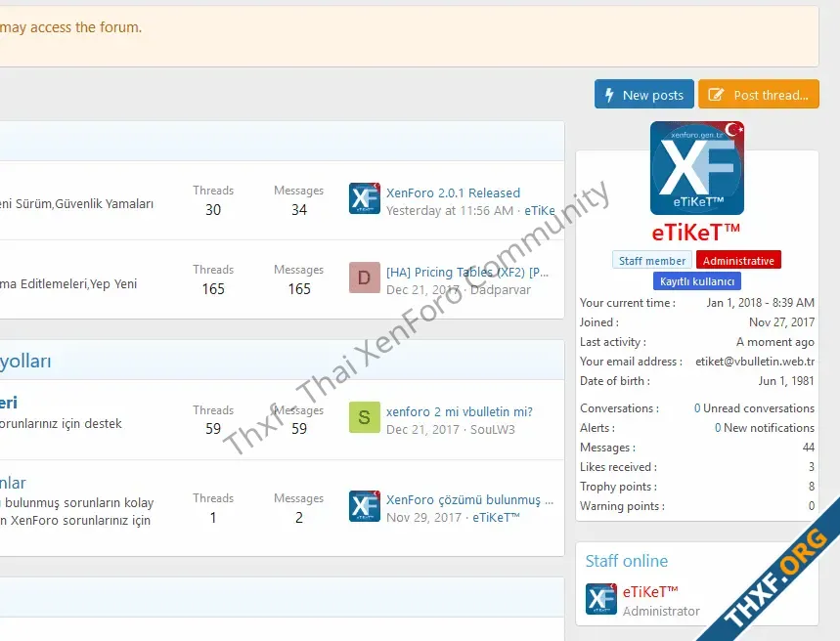Open the Unread conversations link
840x641 pixels.
point(754,408)
